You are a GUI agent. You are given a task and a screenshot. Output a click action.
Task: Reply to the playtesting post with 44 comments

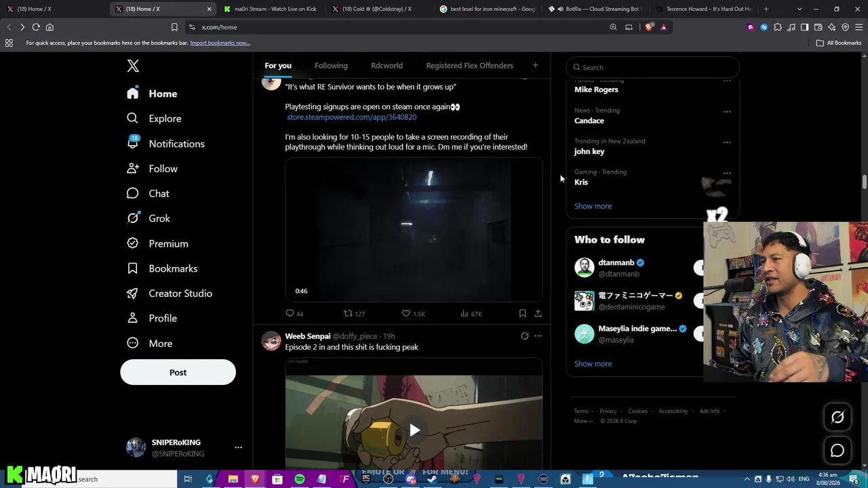pyautogui.click(x=294, y=313)
